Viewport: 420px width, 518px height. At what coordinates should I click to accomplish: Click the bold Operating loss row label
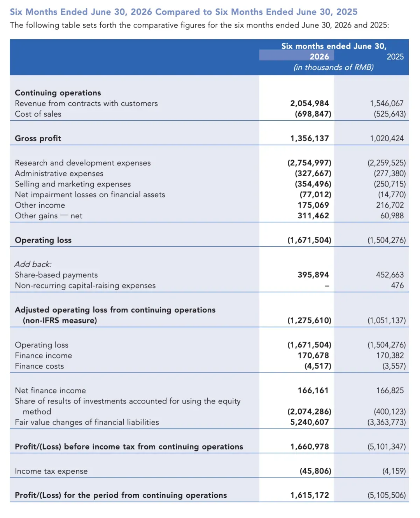(x=43, y=241)
